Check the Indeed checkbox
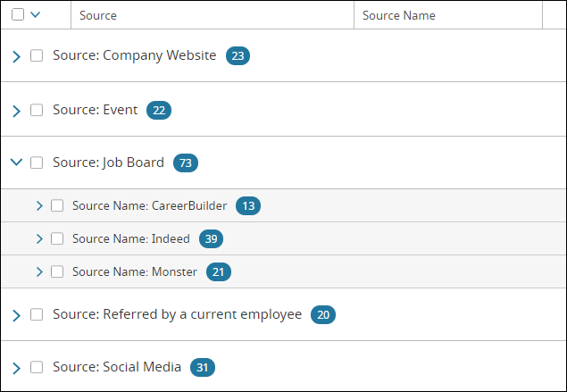The image size is (567, 392). pos(57,238)
